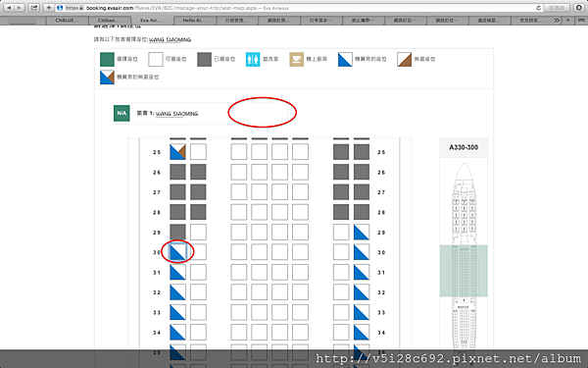Select passenger 1 WANG SIAOMING name
This screenshot has height=368, width=588.
tap(177, 114)
